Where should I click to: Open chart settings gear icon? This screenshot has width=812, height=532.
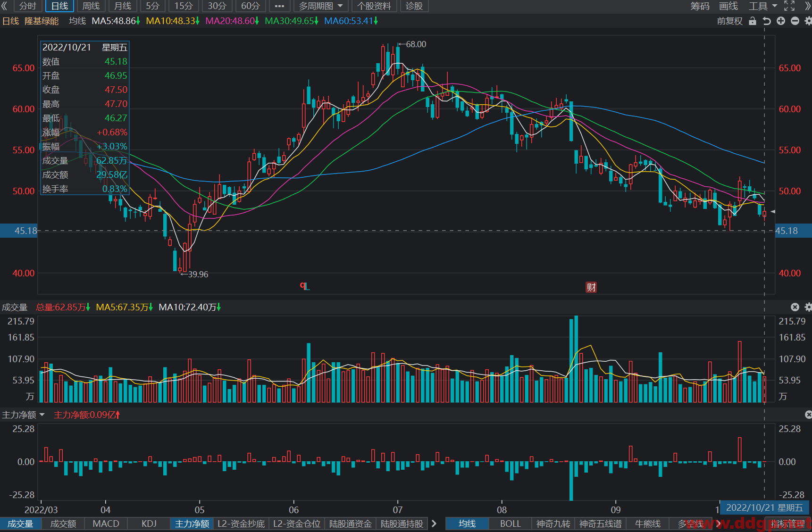click(x=808, y=21)
